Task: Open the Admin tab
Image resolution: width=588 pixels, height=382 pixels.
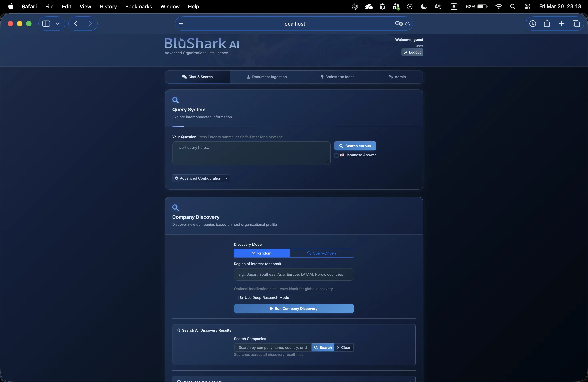Action: (x=397, y=77)
